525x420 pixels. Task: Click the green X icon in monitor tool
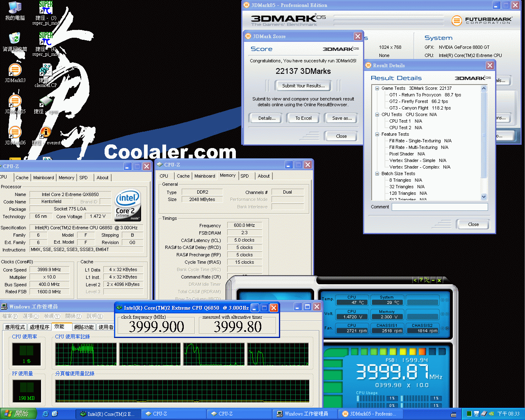[439, 280]
